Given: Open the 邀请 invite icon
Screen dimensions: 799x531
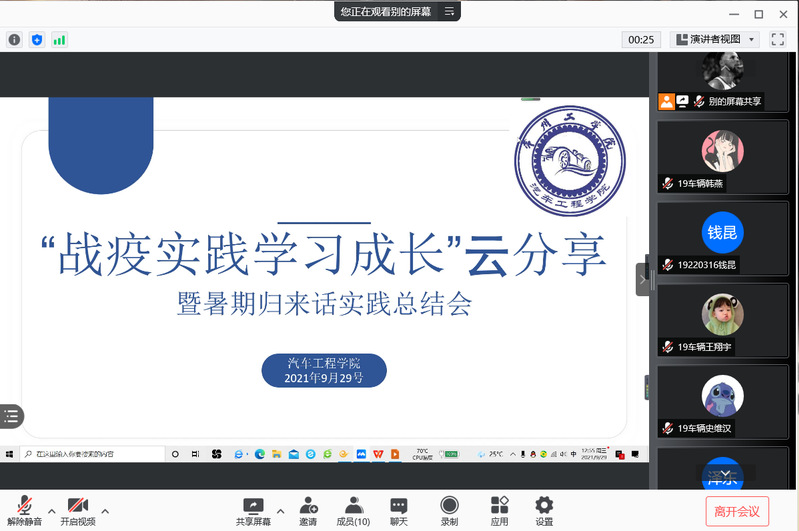Looking at the screenshot, I should tap(308, 510).
